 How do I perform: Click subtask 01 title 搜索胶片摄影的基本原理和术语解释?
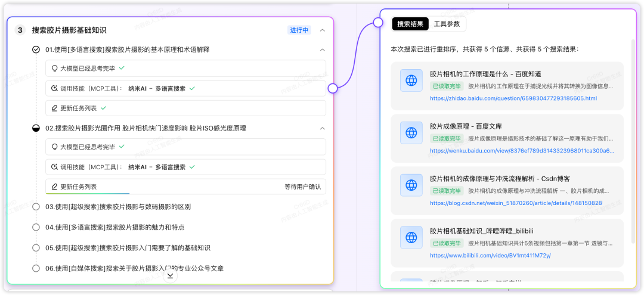[x=128, y=49]
